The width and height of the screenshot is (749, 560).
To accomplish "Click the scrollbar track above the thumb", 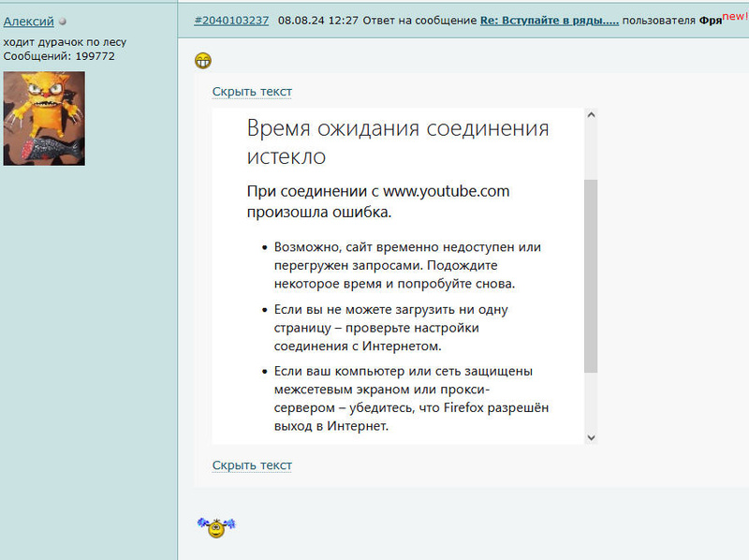I will pos(590,150).
